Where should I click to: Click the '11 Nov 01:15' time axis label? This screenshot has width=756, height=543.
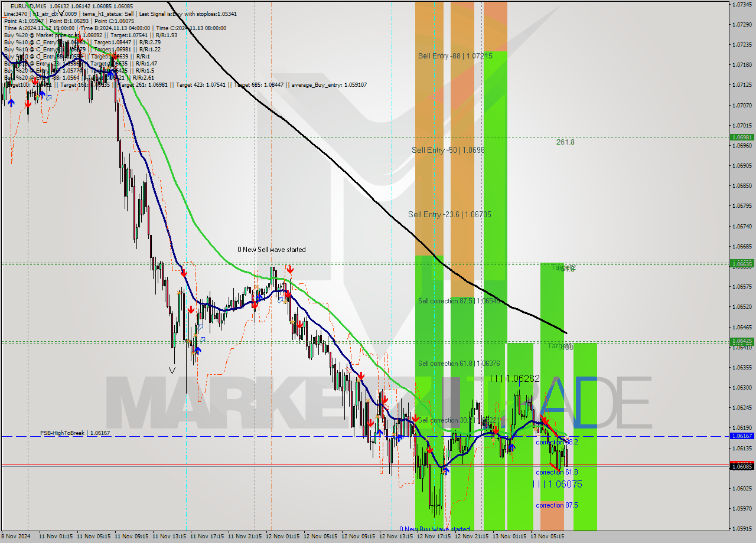click(x=56, y=537)
